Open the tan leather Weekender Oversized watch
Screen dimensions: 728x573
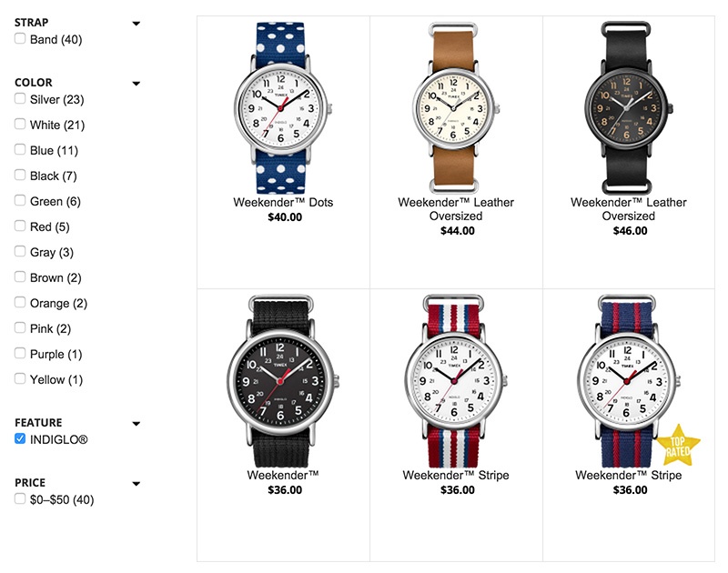pos(456,107)
